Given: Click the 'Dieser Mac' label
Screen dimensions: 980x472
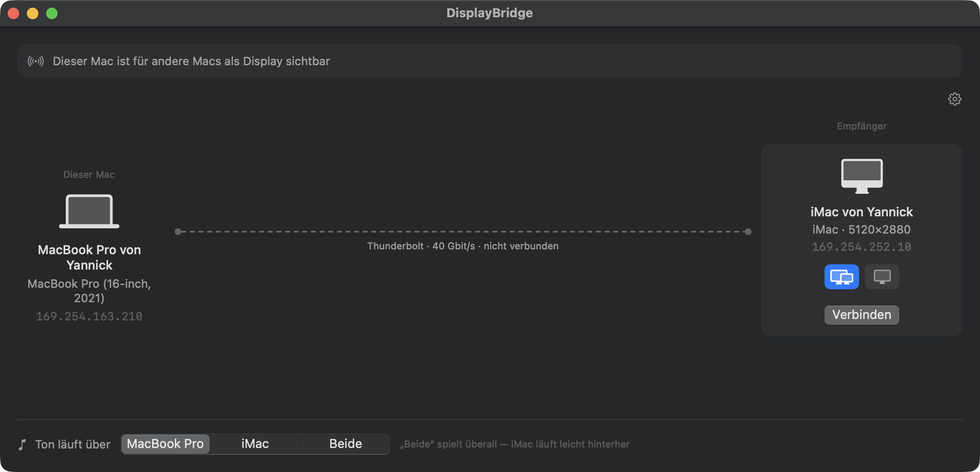Looking at the screenshot, I should [x=89, y=175].
